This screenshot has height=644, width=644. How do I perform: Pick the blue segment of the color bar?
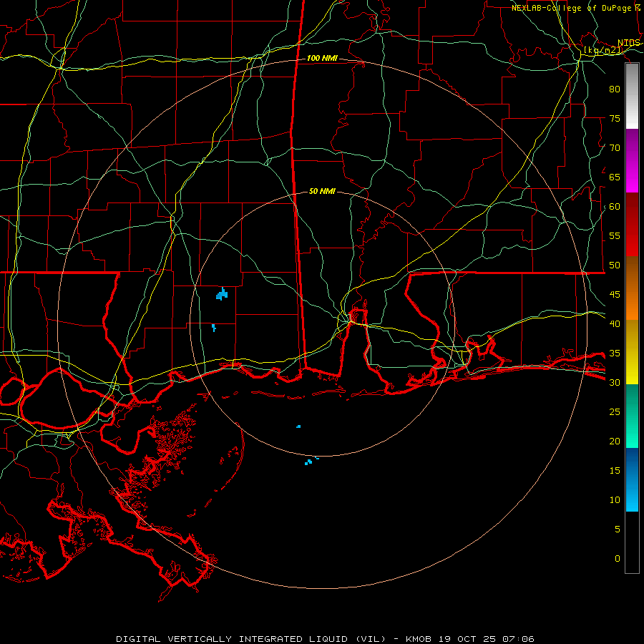click(x=632, y=479)
